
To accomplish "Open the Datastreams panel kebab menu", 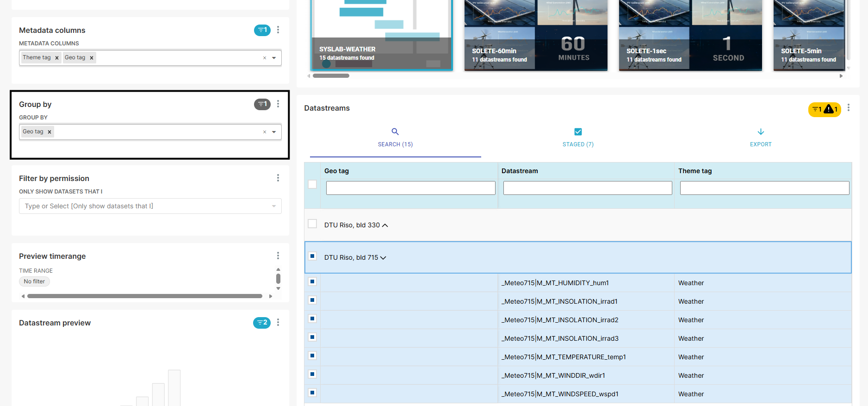I will [848, 107].
